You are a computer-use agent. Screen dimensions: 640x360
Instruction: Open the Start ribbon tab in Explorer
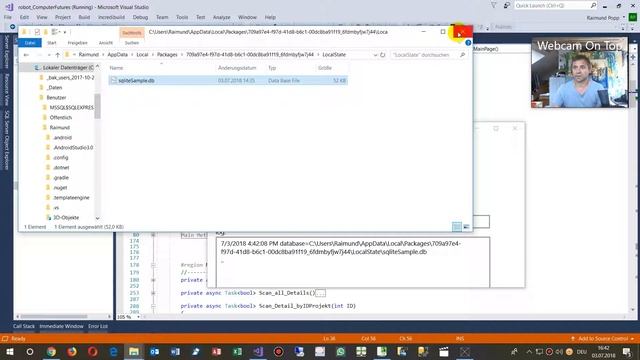coord(52,43)
